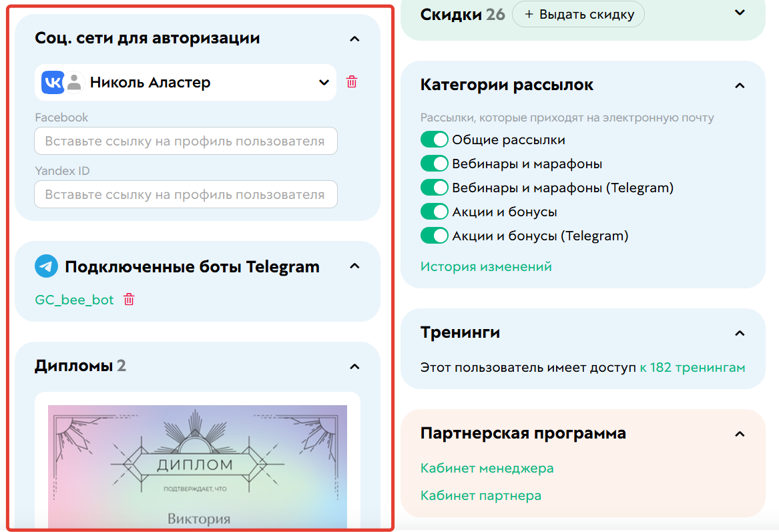Toggle Вебинары и марафоны (Telegram) off

click(x=435, y=187)
